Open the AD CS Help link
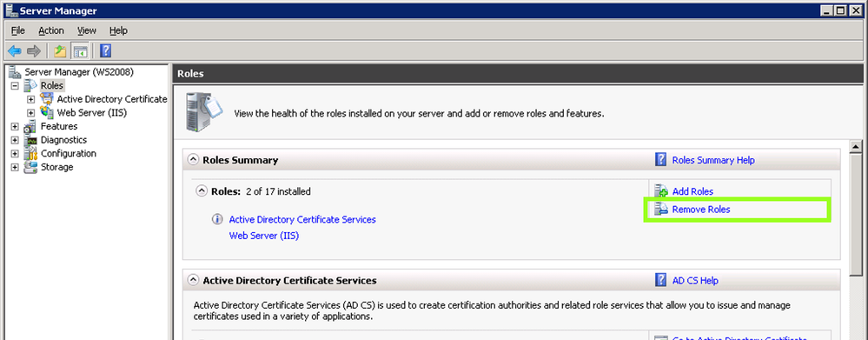 695,281
